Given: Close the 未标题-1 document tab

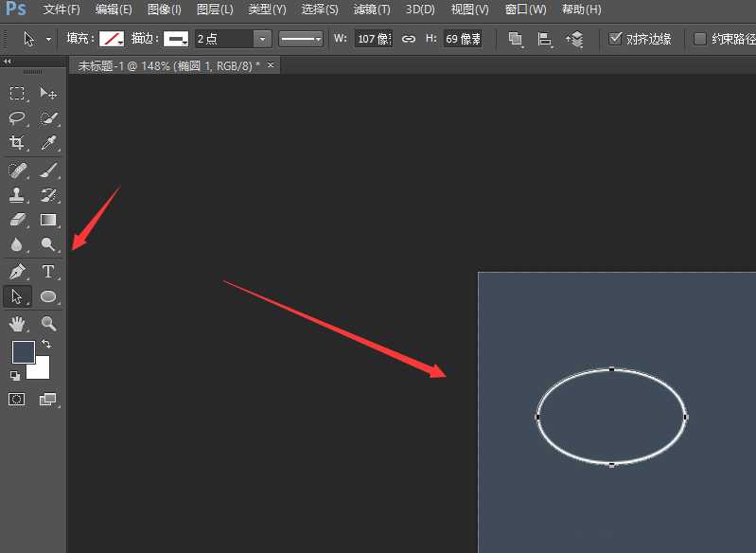Looking at the screenshot, I should click(272, 65).
